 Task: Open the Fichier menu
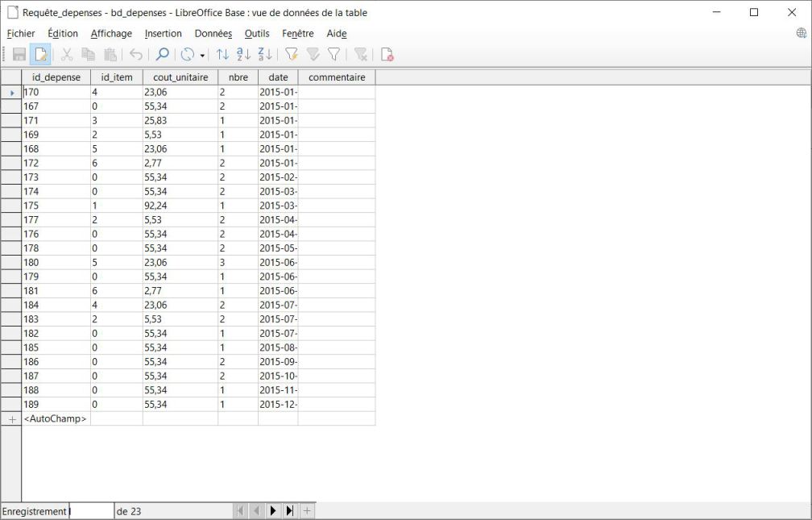(x=21, y=34)
